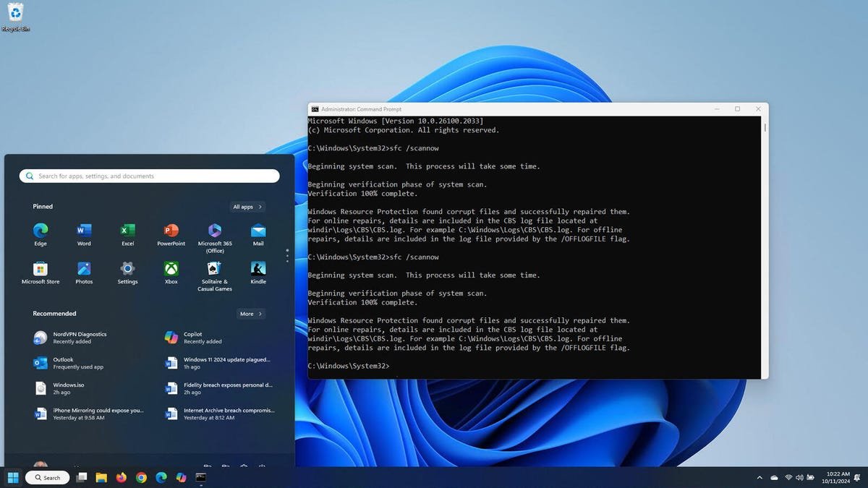The image size is (868, 488).
Task: Open the pinned Microsoft 365 (Office) app
Action: pyautogui.click(x=215, y=237)
